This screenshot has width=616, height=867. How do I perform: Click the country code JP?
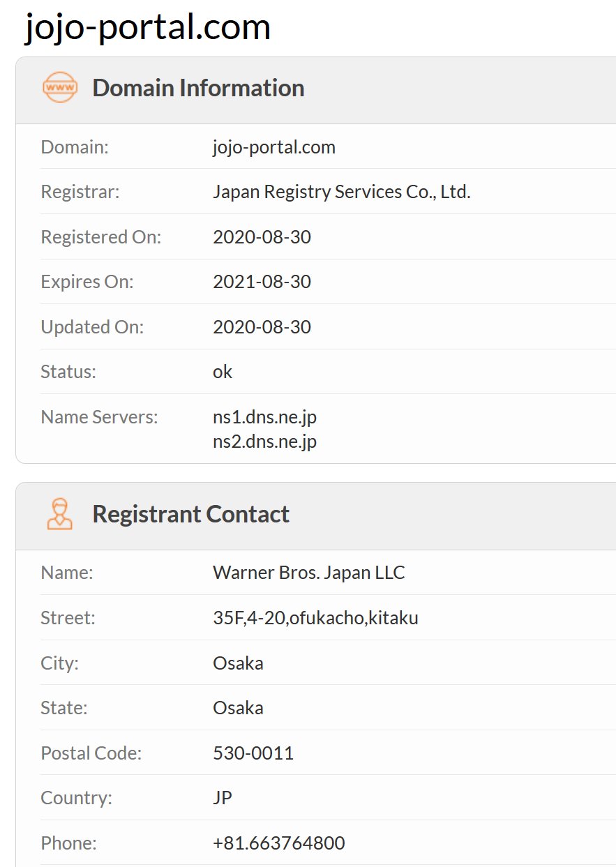pos(223,798)
